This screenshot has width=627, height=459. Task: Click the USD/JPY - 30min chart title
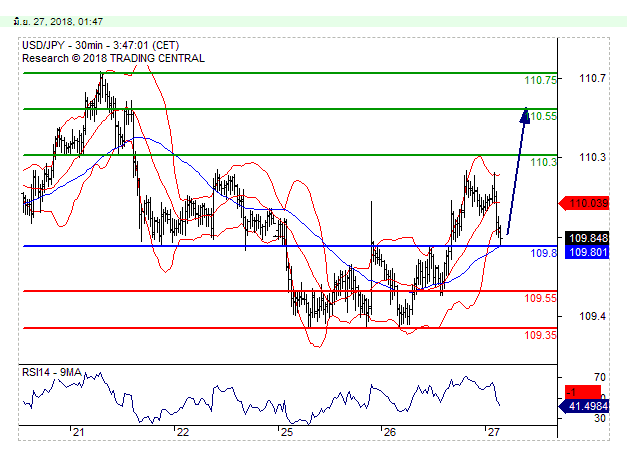click(x=100, y=45)
